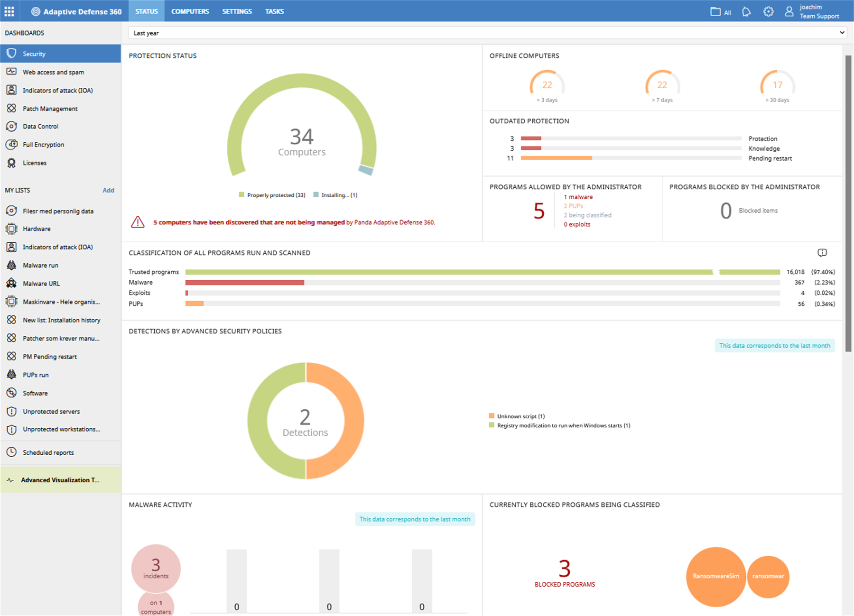Click Properly protected (33) legend swatch
This screenshot has width=854, height=616.
point(241,195)
